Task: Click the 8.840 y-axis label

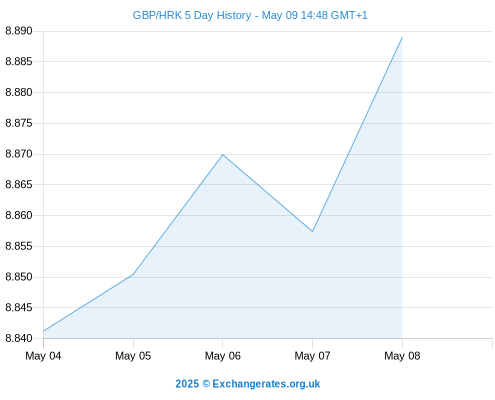Action: [x=19, y=338]
